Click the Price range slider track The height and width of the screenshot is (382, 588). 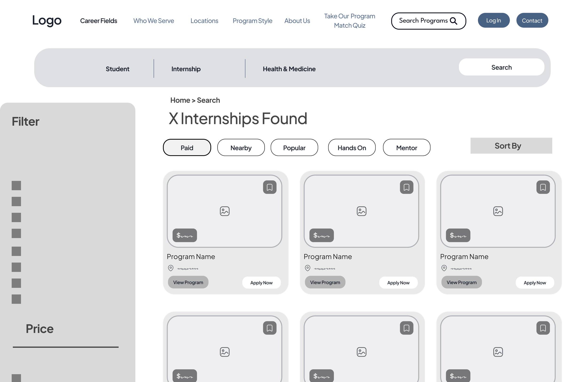[x=66, y=347]
